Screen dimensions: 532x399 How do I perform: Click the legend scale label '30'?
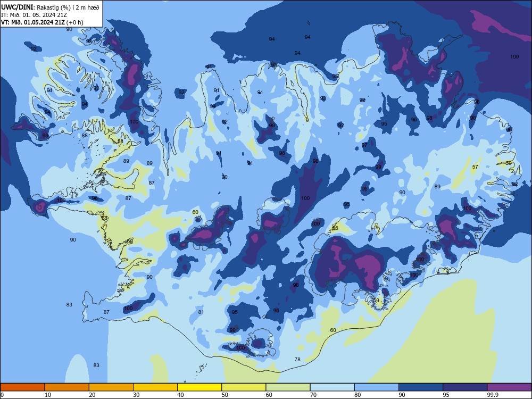[x=136, y=395]
